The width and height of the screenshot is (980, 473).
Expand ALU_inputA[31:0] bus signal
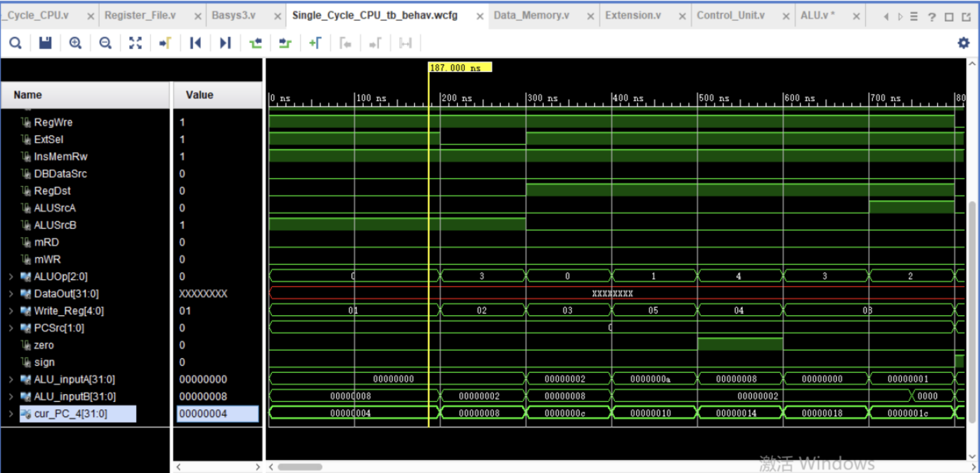(11, 379)
